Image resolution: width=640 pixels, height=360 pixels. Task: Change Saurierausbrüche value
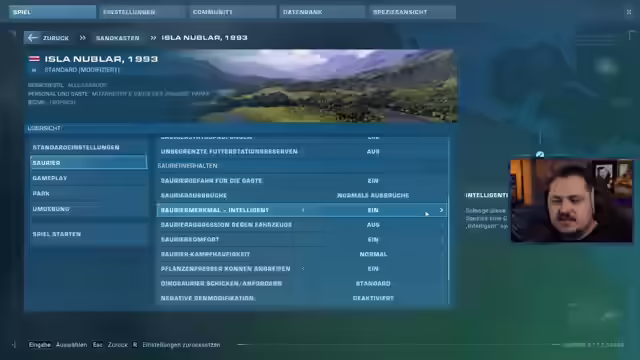[302, 195]
